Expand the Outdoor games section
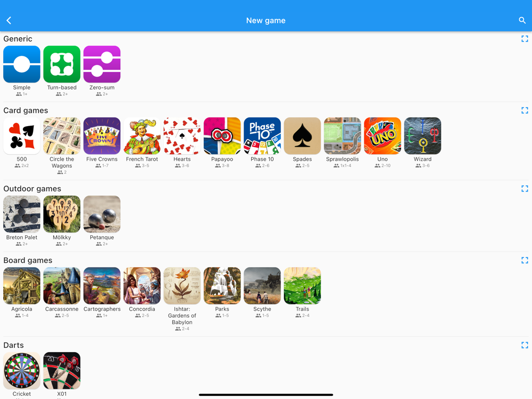This screenshot has width=532, height=399. (x=525, y=189)
